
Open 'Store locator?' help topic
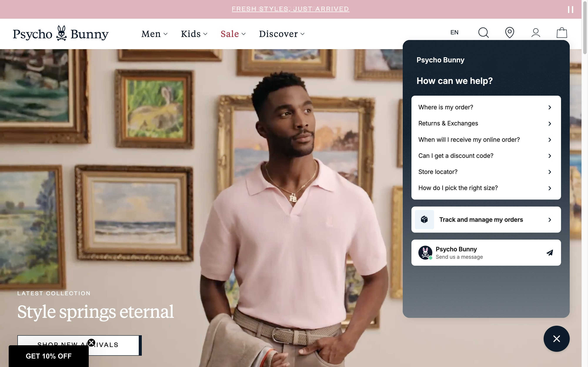click(x=486, y=172)
